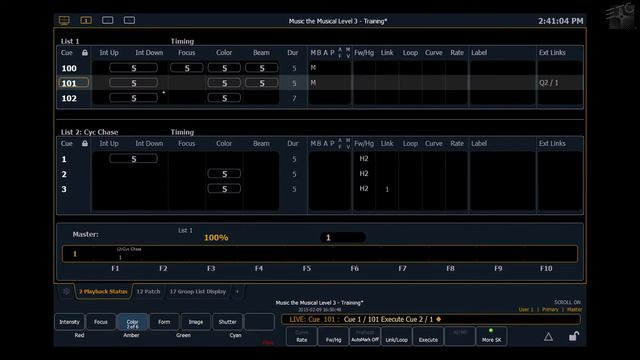Select the Intensity parameter category button
The height and width of the screenshot is (360, 640).
[x=69, y=322]
